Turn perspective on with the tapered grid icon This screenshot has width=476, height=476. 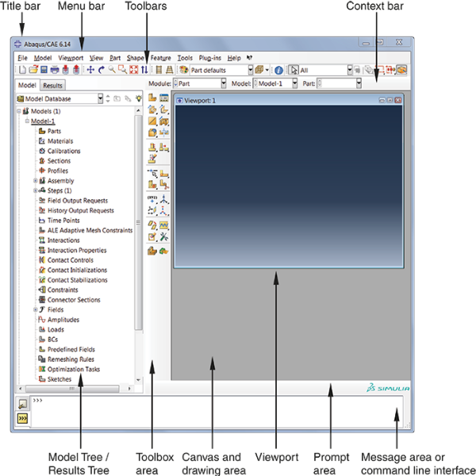[x=170, y=70]
